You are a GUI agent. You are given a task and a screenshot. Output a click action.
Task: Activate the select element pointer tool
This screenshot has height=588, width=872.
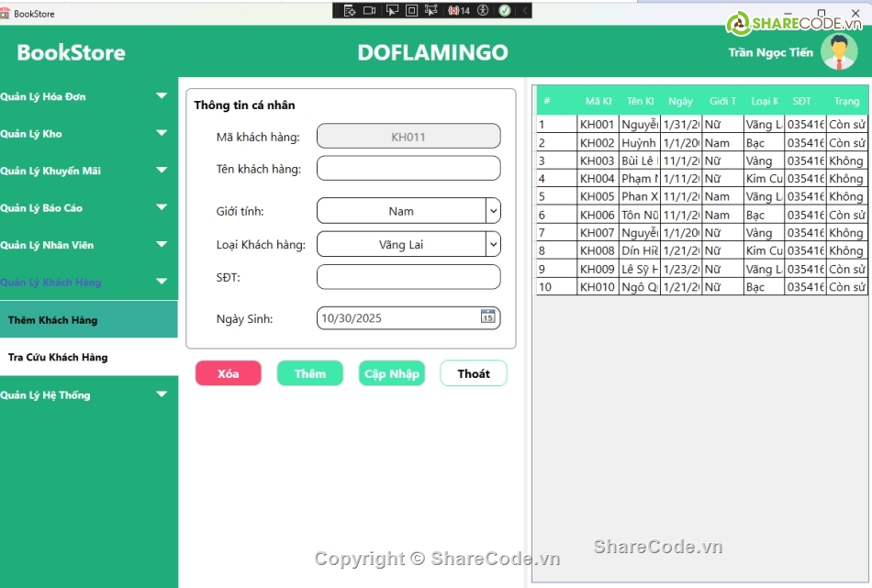[392, 10]
